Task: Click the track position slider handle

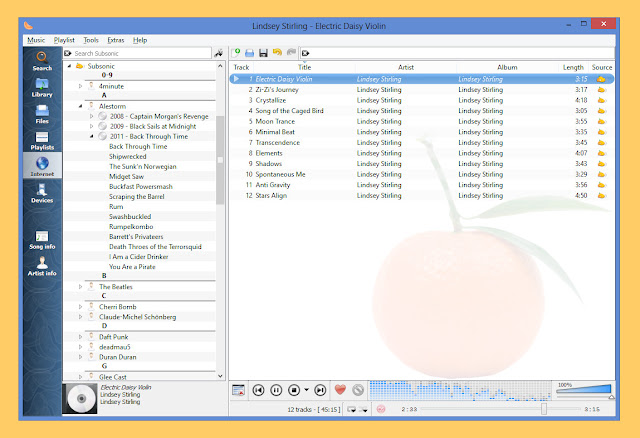Action: 544,409
